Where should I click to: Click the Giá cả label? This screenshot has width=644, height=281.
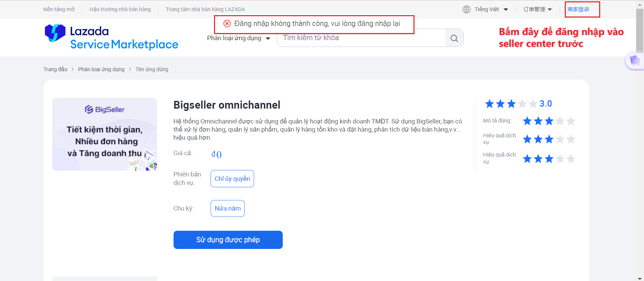[183, 153]
